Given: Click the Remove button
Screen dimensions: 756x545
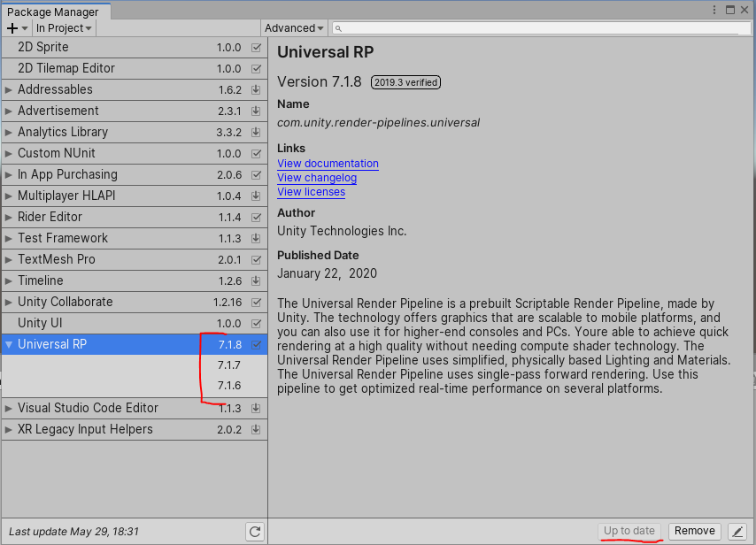Looking at the screenshot, I should pos(694,531).
